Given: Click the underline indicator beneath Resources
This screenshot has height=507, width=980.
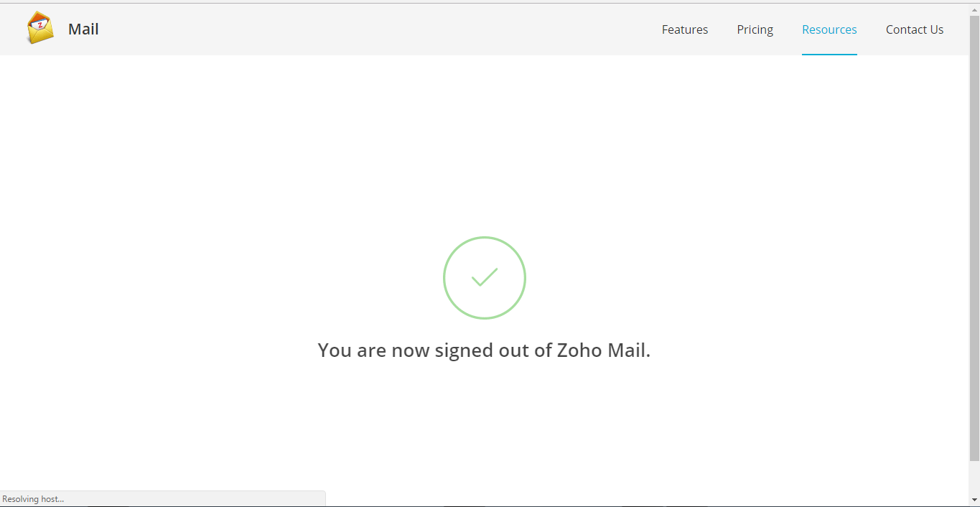Looking at the screenshot, I should tap(829, 54).
